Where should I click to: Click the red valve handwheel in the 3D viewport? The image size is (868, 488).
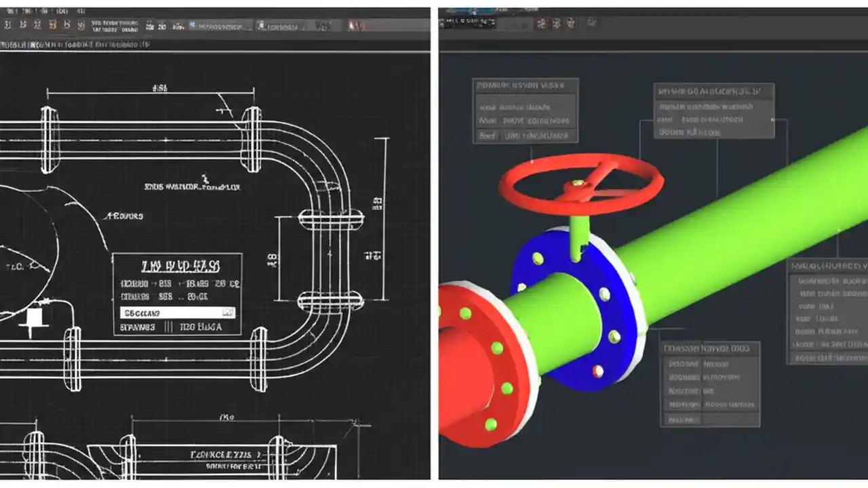(x=580, y=183)
